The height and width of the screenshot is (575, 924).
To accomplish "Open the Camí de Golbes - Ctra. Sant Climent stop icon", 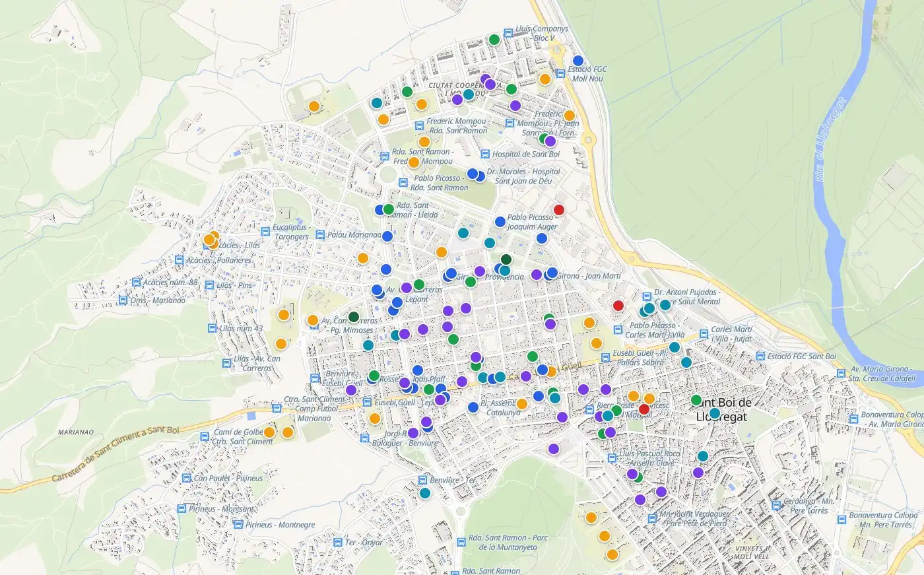I will (205, 437).
